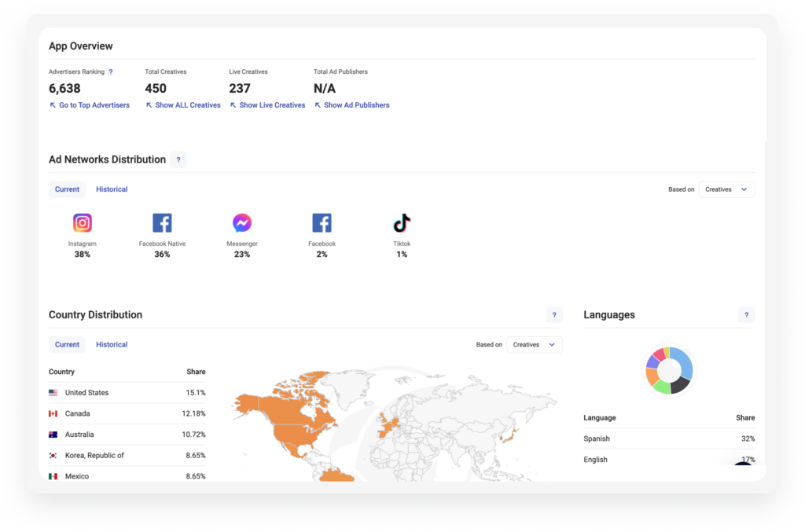
Task: Click the 237 live creatives value
Action: tap(240, 89)
